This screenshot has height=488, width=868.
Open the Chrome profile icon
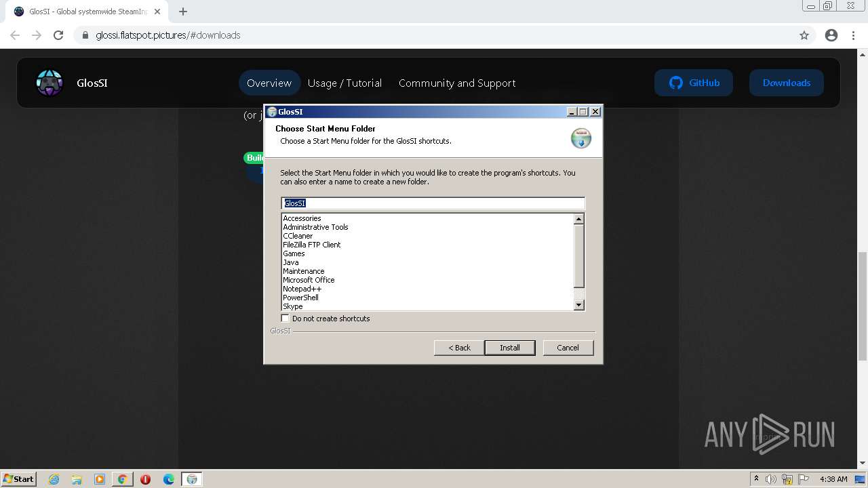point(831,35)
